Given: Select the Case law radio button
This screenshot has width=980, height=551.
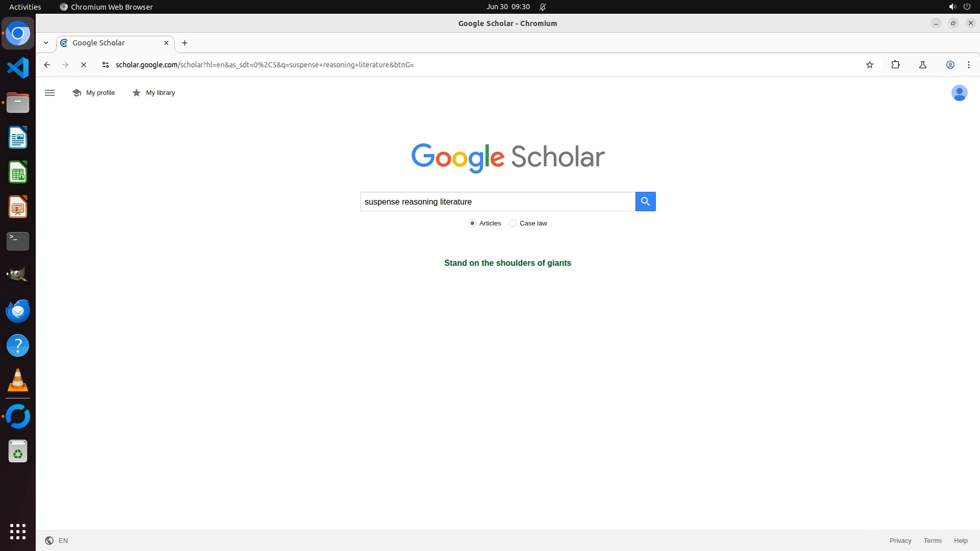Looking at the screenshot, I should 512,223.
